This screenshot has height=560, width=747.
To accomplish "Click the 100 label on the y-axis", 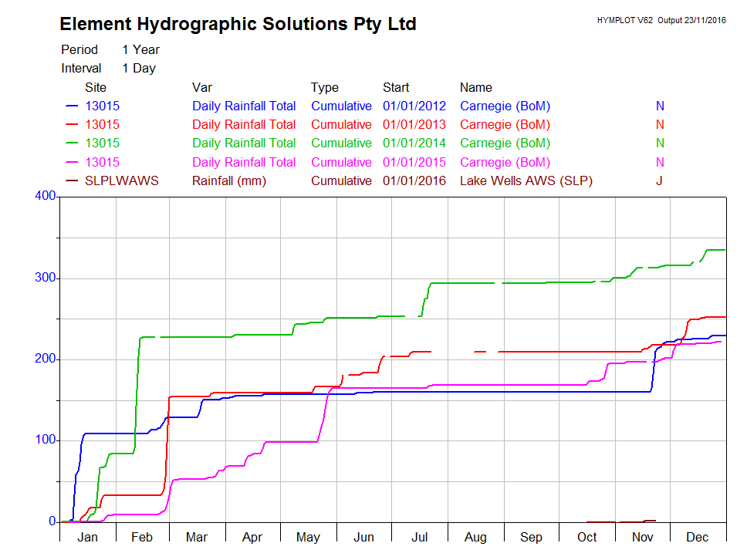I will point(46,440).
